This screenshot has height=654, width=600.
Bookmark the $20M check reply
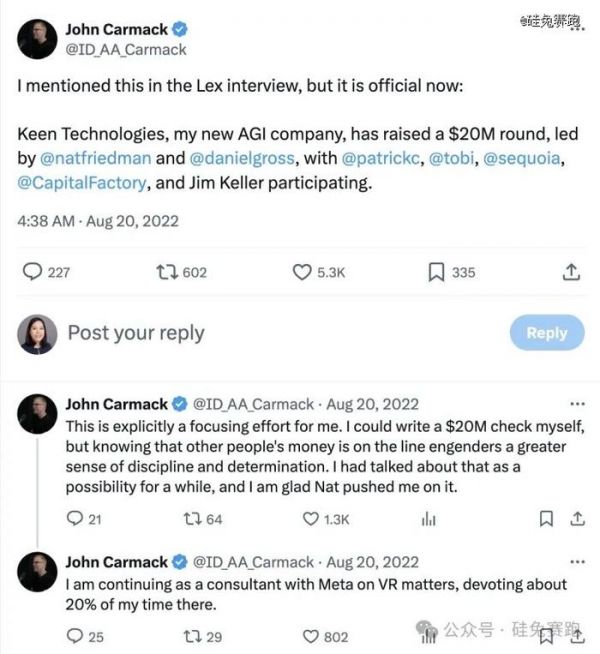(x=546, y=518)
